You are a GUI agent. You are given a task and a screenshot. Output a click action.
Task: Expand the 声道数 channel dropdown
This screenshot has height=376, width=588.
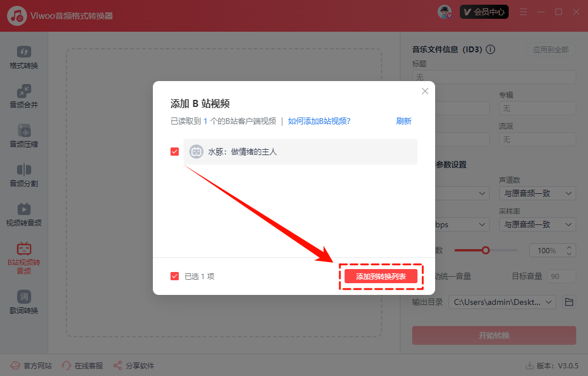coord(537,193)
